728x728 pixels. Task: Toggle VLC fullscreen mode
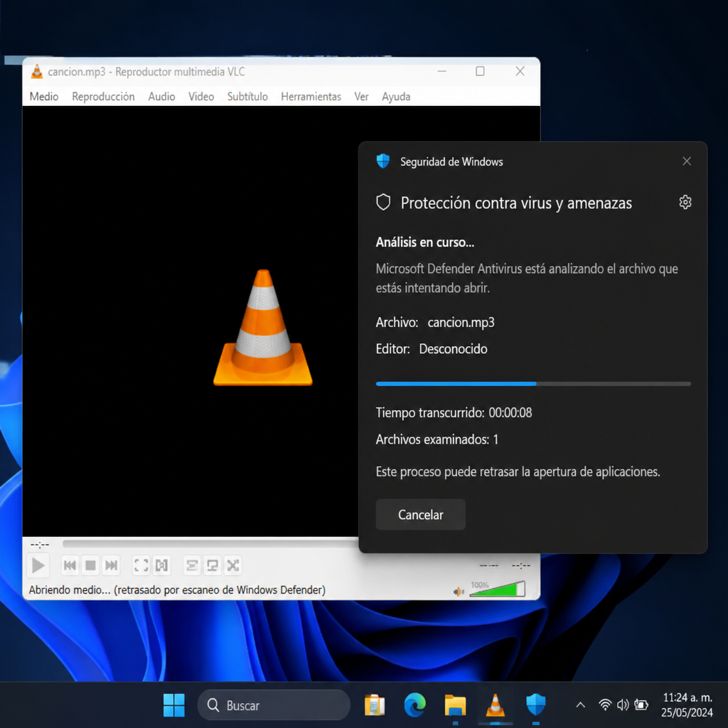(141, 565)
